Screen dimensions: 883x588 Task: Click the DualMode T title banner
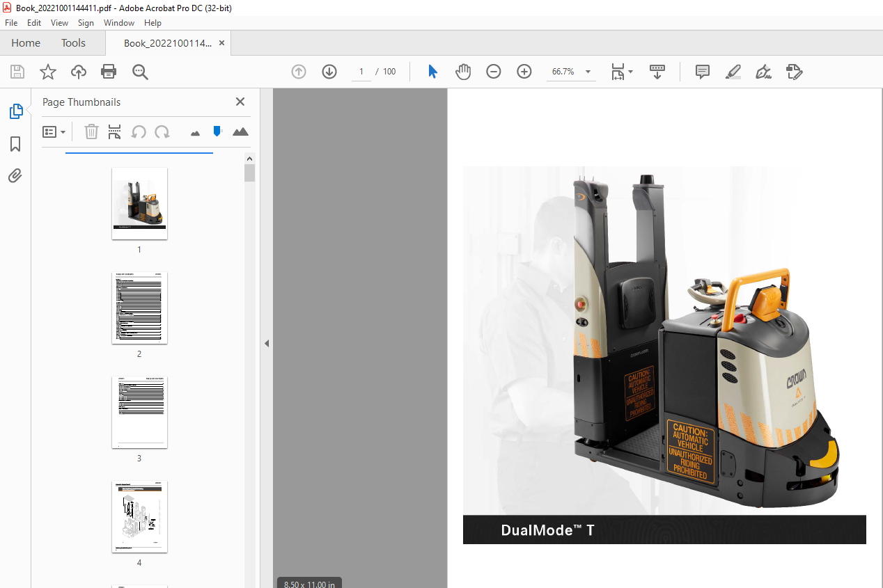coord(664,530)
